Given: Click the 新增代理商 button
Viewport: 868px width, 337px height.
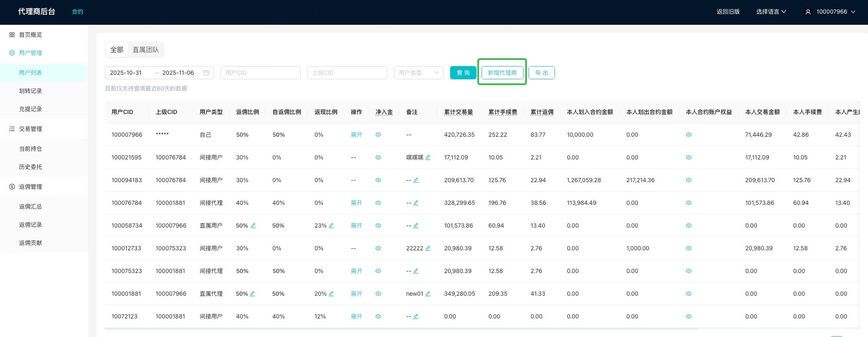Looking at the screenshot, I should coord(502,73).
